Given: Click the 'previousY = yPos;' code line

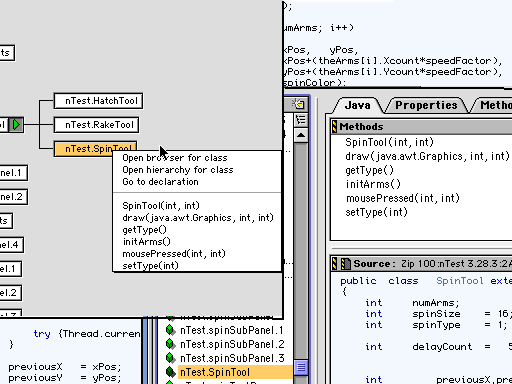Looking at the screenshot, I should pos(65,378).
